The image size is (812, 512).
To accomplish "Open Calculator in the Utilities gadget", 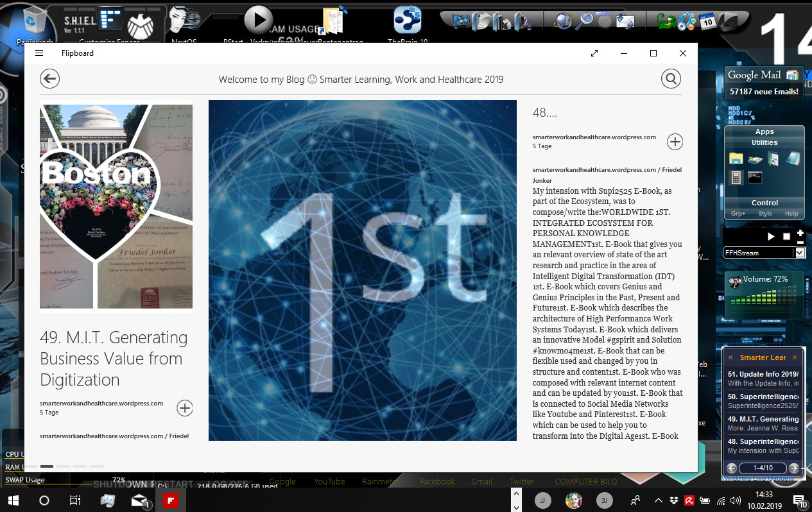I will 736,177.
